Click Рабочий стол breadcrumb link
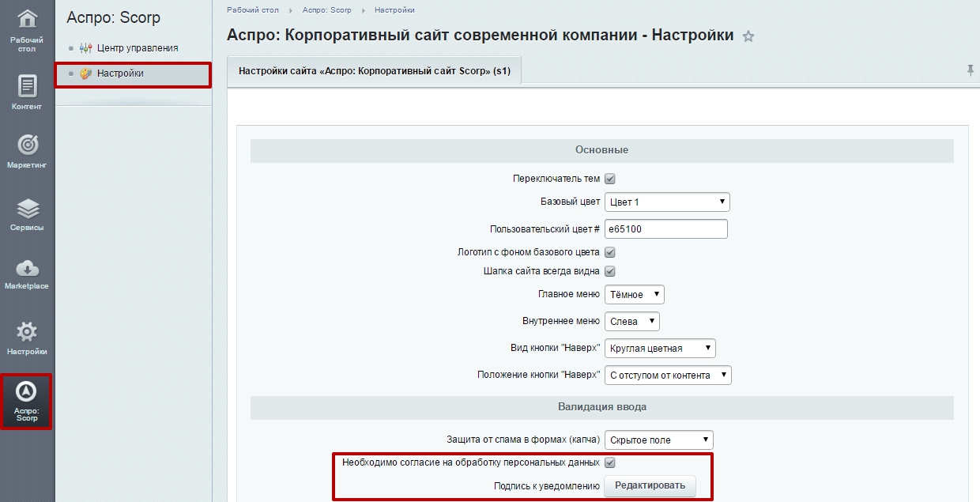 [252, 10]
